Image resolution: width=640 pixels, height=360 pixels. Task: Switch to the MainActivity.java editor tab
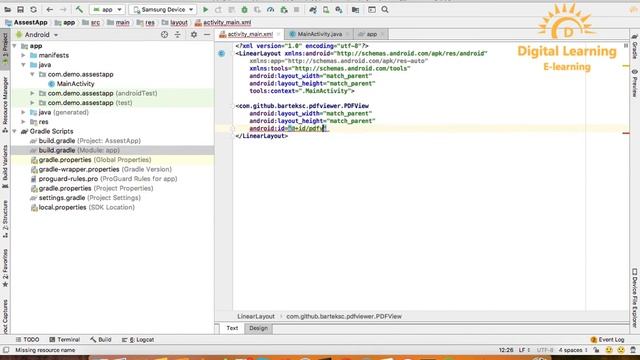[x=319, y=34]
